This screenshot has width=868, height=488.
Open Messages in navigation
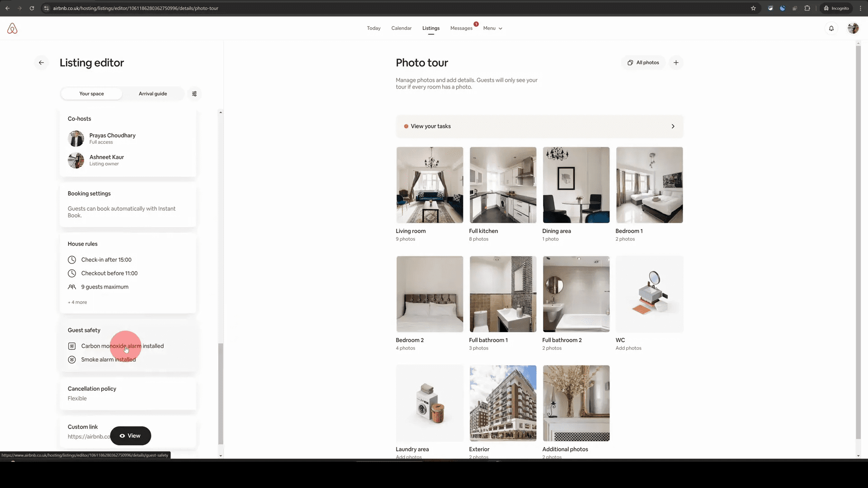click(461, 28)
